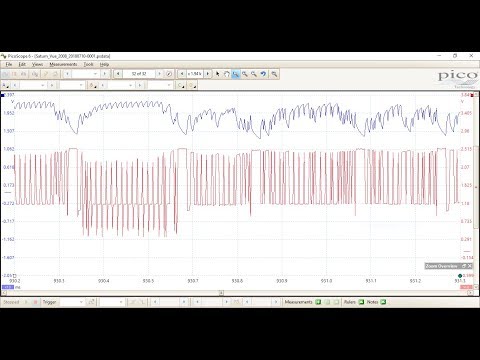
Task: Activate the zoom window selection tool
Action: pos(236,74)
